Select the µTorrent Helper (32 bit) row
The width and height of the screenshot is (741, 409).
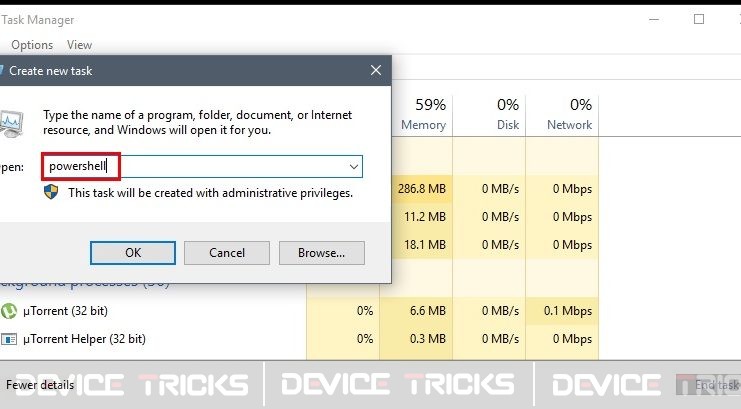tap(299, 339)
